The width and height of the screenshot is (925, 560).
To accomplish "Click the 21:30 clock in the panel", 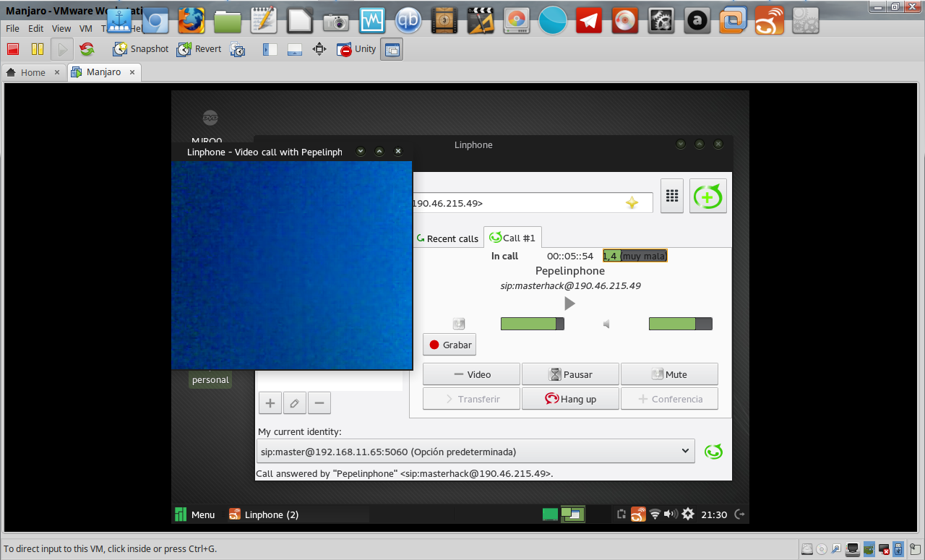I will (714, 514).
